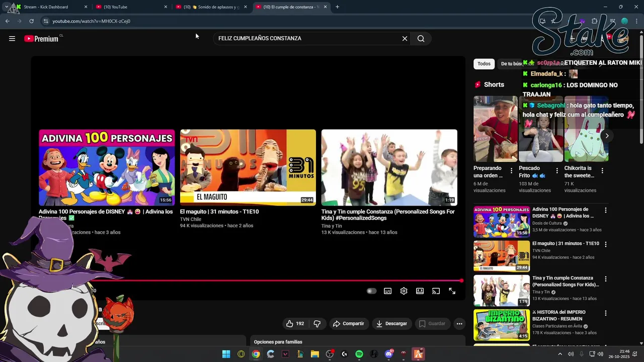Open options for Imperio Bizantino sidebar video
The image size is (644, 362).
(606, 313)
